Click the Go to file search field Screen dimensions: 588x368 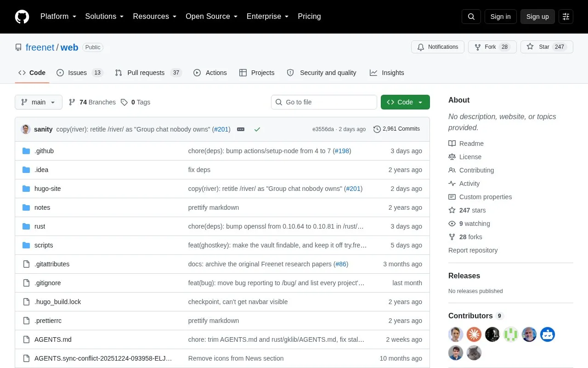click(324, 102)
